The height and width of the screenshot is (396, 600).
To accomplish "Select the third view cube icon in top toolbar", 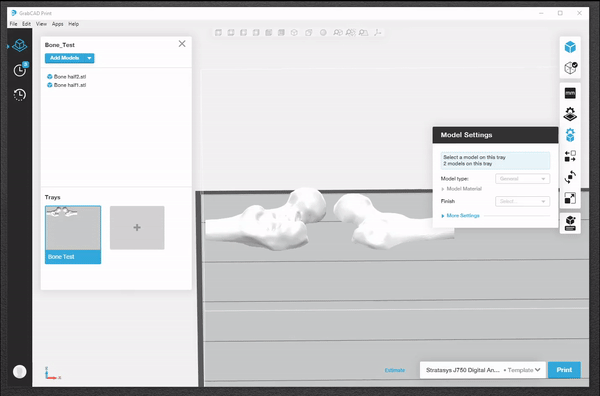I will coord(243,33).
